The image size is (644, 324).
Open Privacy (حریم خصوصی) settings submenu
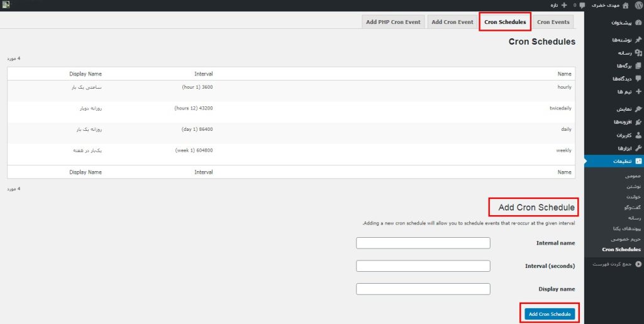click(626, 238)
